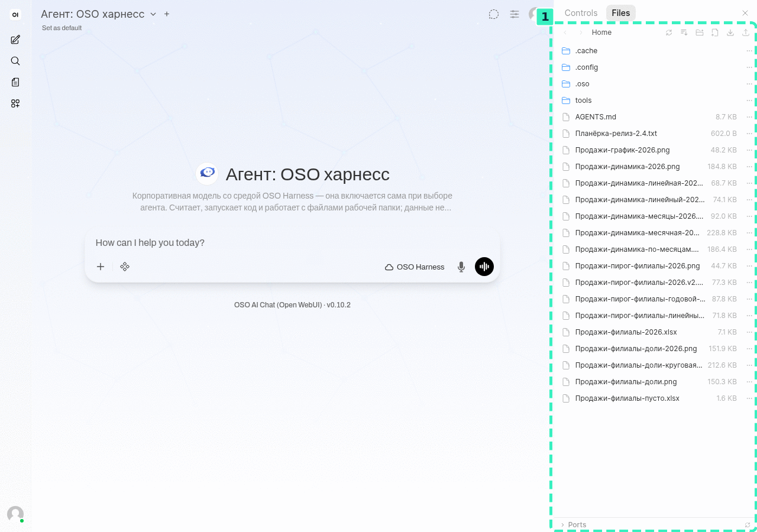Click the Home breadcrumb
757x532 pixels.
(601, 33)
